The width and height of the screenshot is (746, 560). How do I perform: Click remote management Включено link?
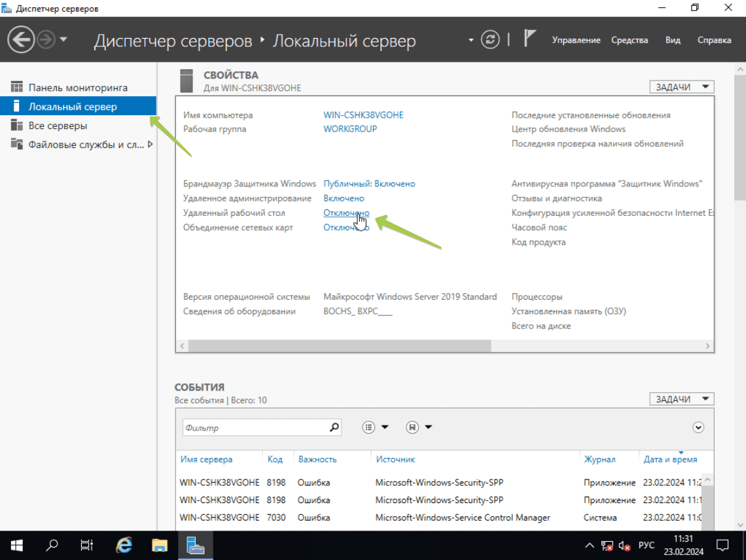[344, 198]
